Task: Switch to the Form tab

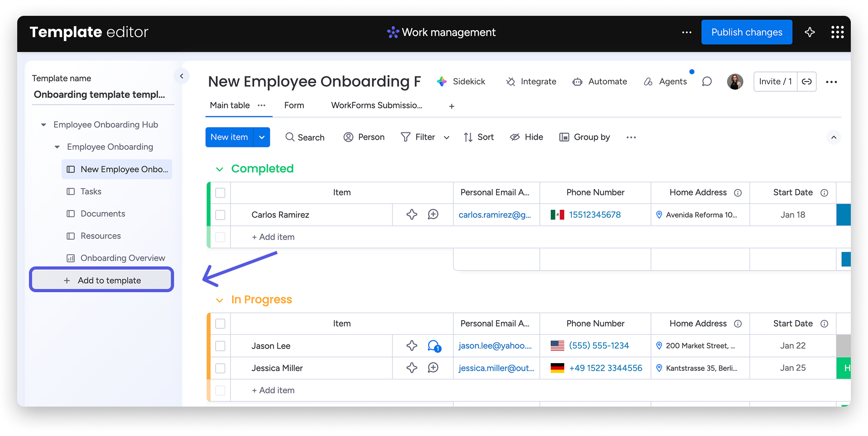Action: pos(294,105)
